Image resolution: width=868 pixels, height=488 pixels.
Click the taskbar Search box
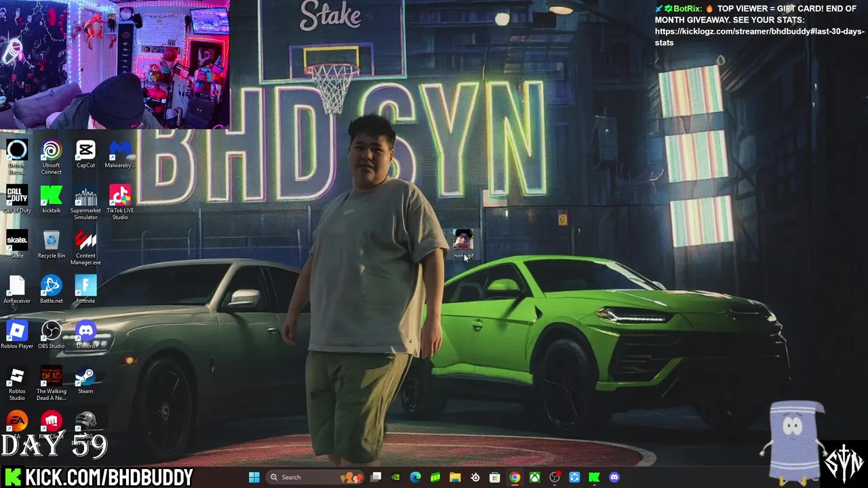(x=315, y=477)
